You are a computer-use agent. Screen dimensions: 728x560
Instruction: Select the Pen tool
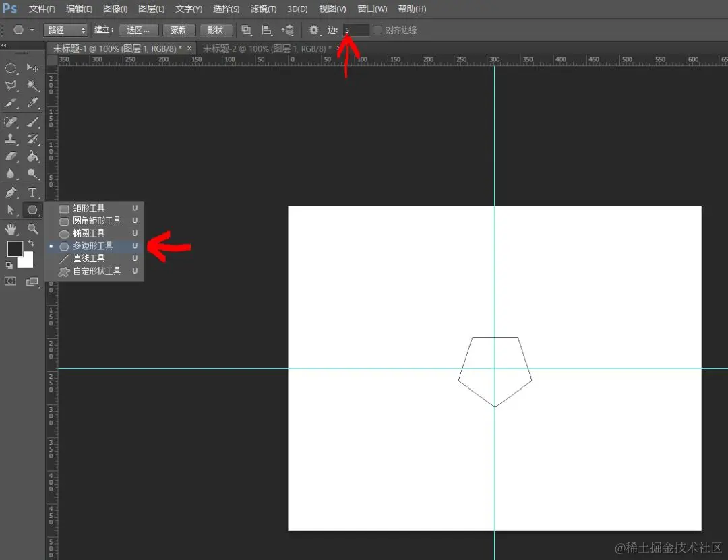(x=11, y=192)
